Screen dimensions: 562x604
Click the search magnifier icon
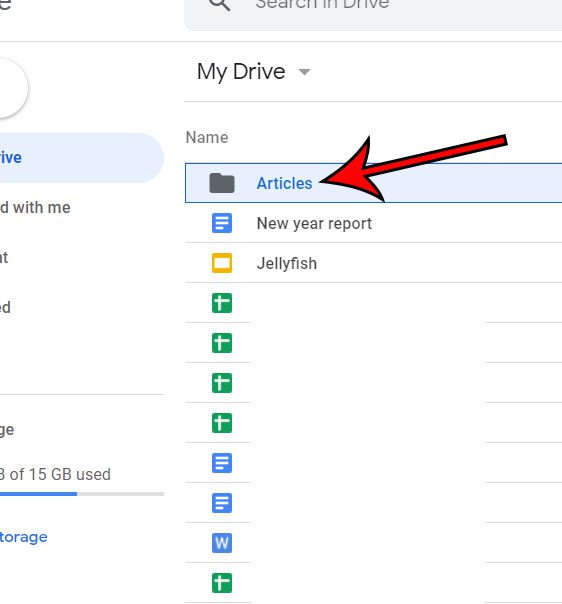pos(220,4)
